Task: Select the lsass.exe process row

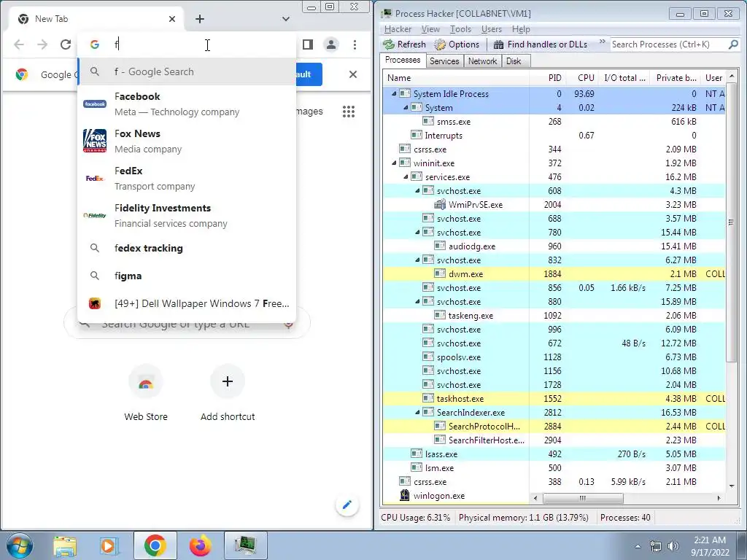Action: point(554,454)
